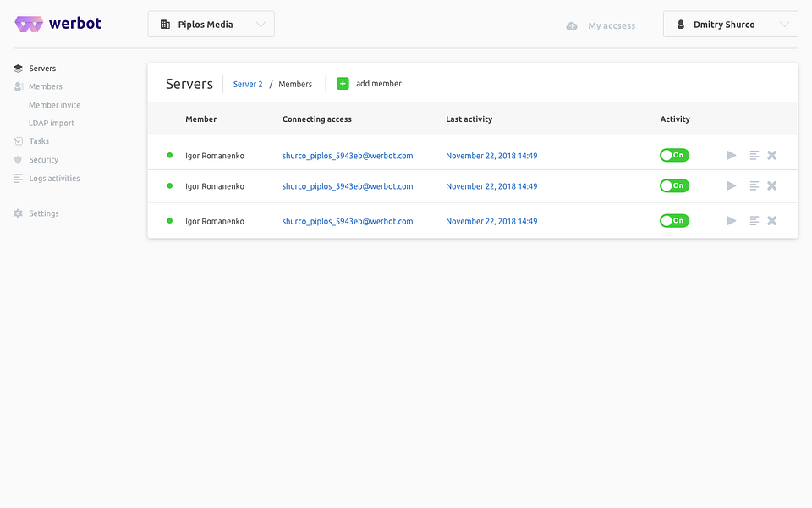Open the LDAP import sidebar link
This screenshot has width=812, height=508.
tap(52, 124)
